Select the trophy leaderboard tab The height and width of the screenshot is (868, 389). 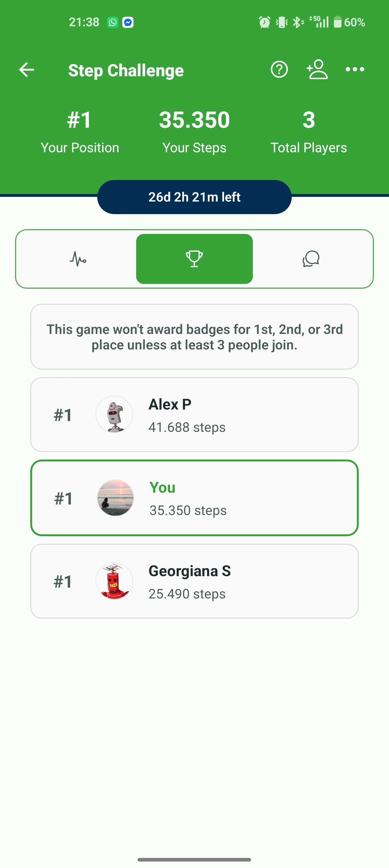(194, 259)
